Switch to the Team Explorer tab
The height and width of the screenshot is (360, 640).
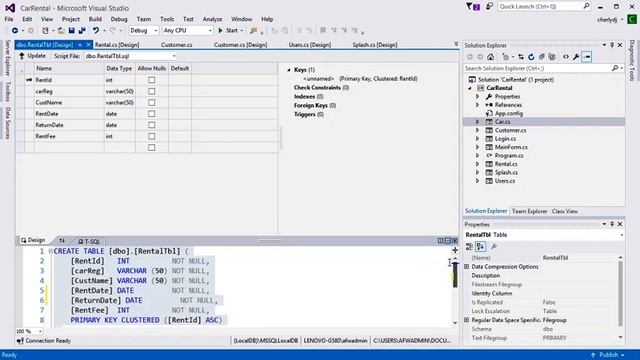tap(529, 211)
